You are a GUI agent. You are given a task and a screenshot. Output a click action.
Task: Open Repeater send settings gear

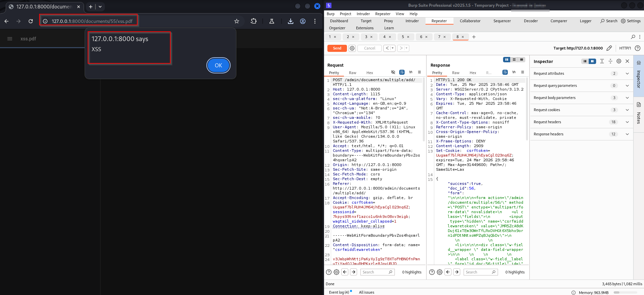click(x=352, y=48)
